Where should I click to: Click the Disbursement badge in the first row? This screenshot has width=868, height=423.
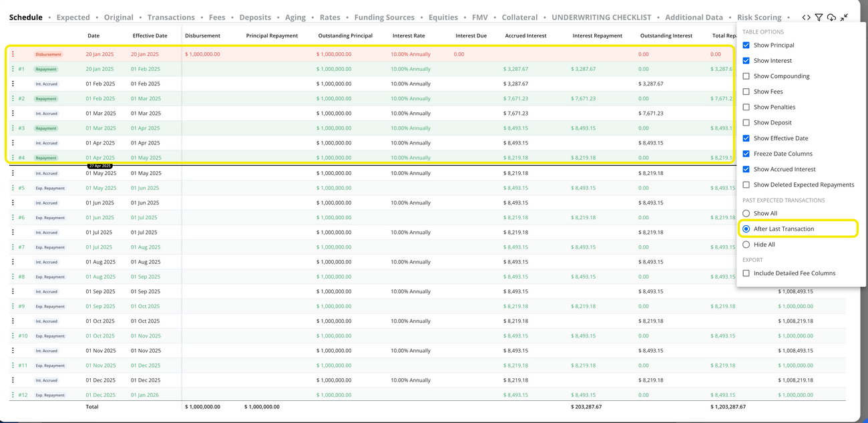click(x=48, y=54)
